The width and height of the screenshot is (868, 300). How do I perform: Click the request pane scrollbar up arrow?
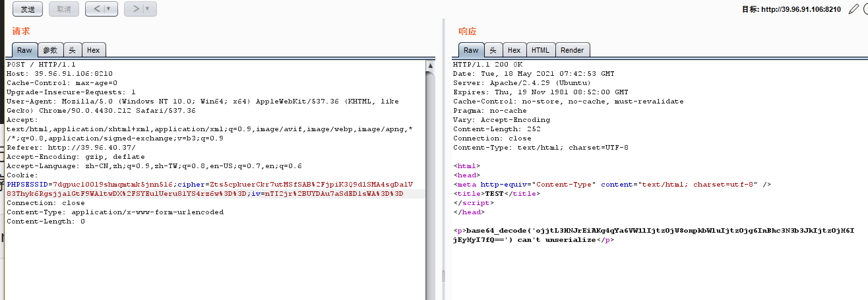[x=430, y=66]
